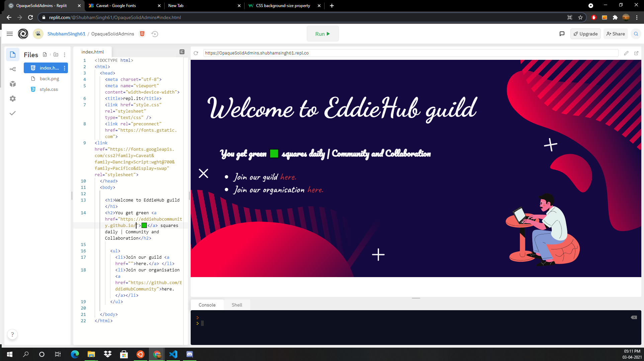Open the Packages panel cube icon
This screenshot has width=644, height=361.
pos(13,84)
